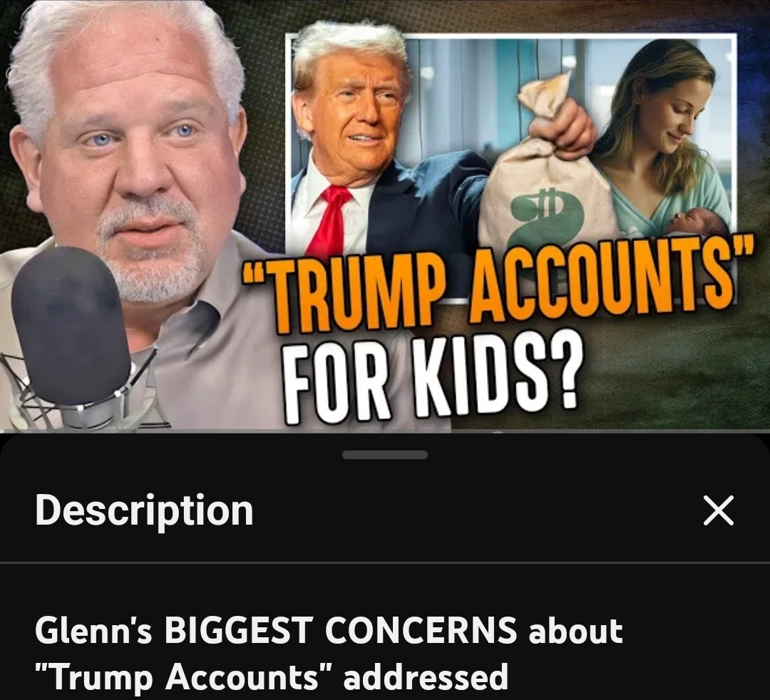This screenshot has width=770, height=700.
Task: Click the green dollar sign on the money bag
Action: coord(546,217)
